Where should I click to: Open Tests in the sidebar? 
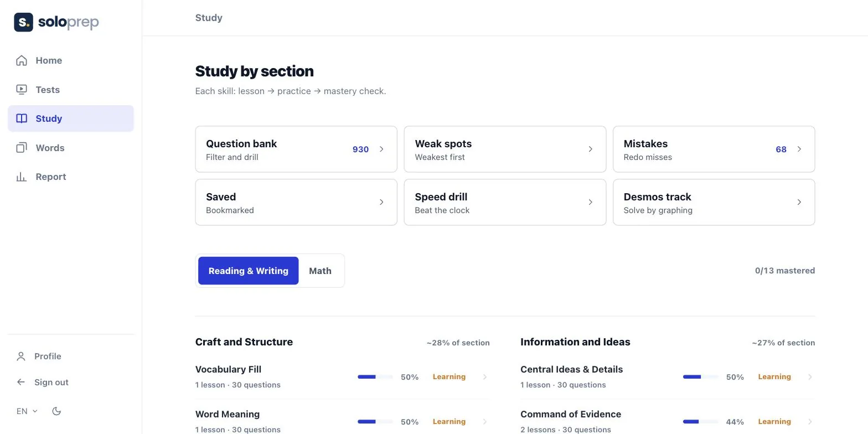(71, 90)
